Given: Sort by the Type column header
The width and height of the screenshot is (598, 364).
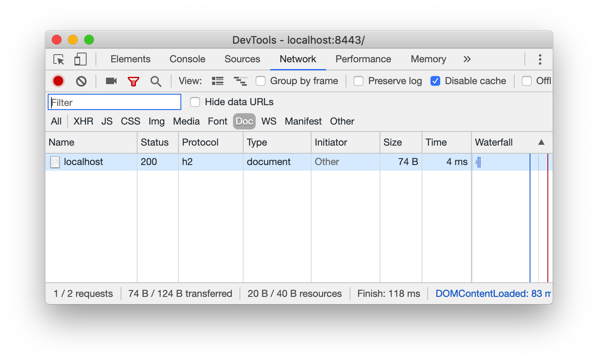Looking at the screenshot, I should pyautogui.click(x=277, y=142).
